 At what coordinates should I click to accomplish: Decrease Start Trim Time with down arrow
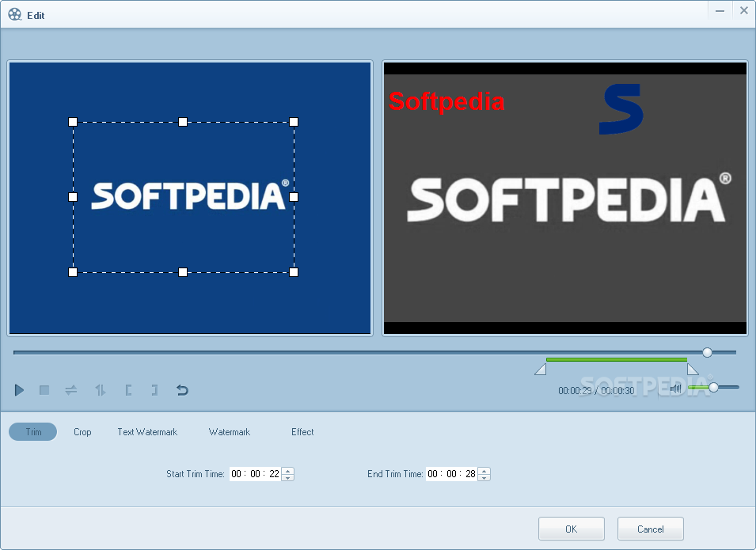click(x=288, y=478)
